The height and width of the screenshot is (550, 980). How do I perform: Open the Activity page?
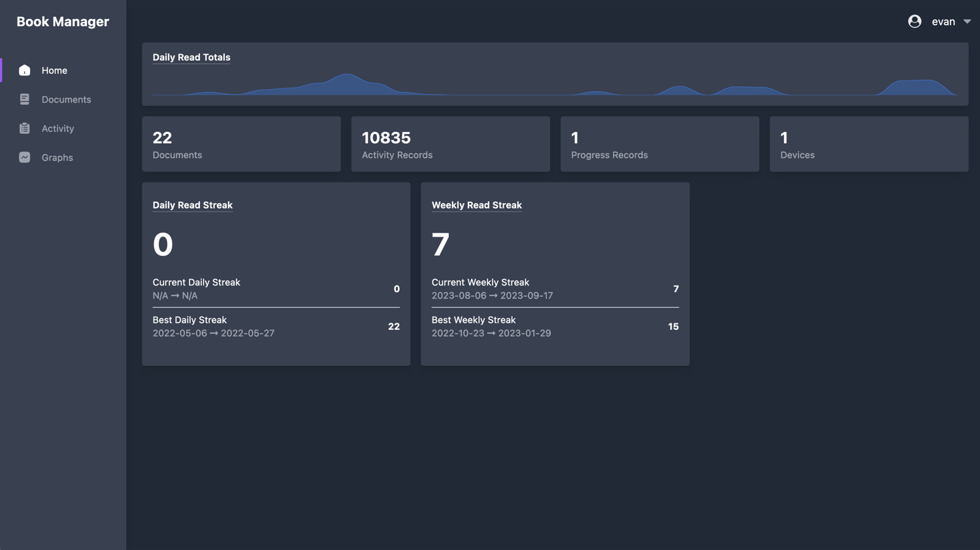[x=57, y=129]
